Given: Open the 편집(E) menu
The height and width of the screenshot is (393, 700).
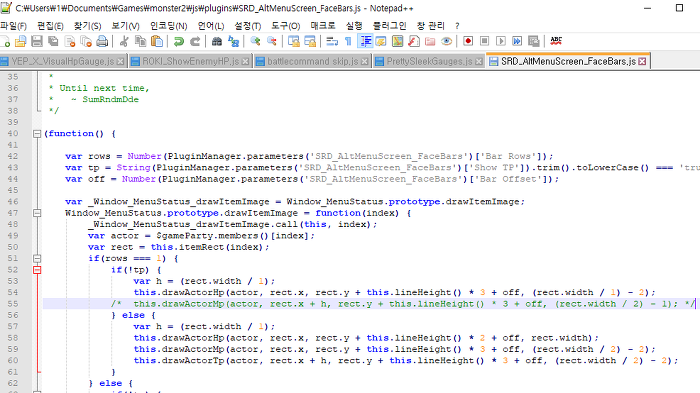Looking at the screenshot, I should [50, 26].
